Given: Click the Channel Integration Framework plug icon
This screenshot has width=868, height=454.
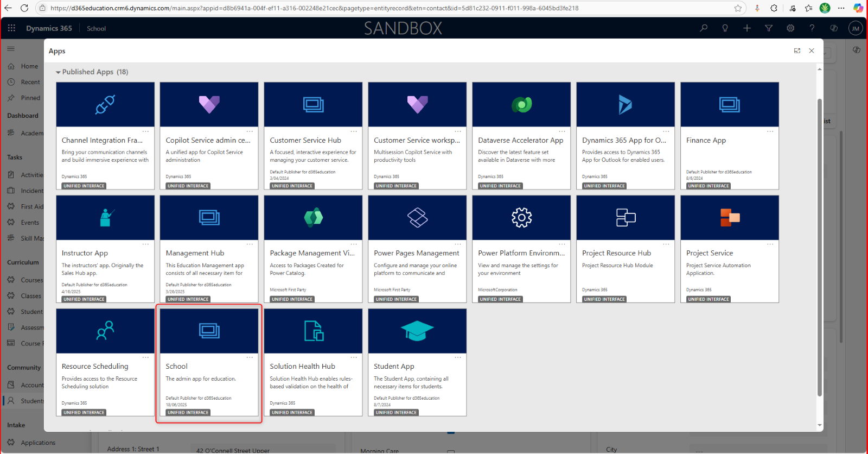Looking at the screenshot, I should click(105, 104).
